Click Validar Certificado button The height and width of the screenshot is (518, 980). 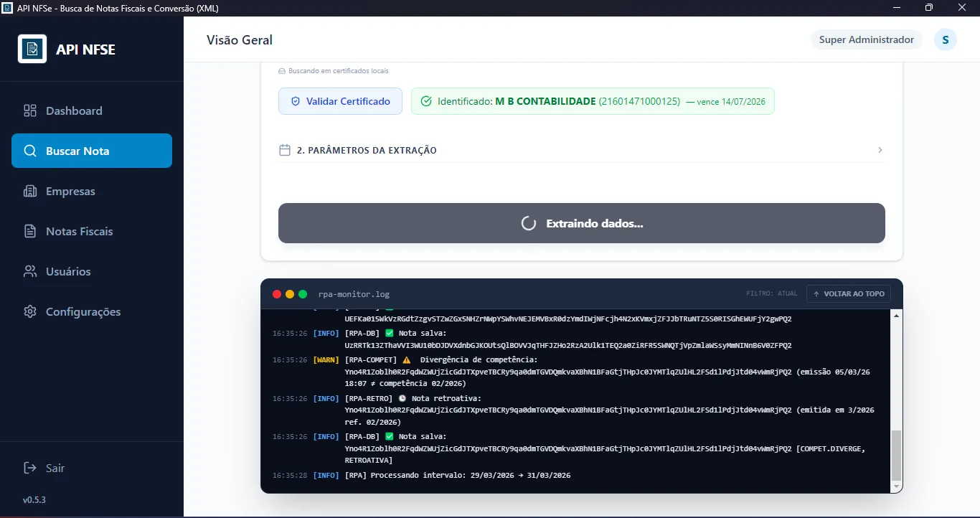341,101
